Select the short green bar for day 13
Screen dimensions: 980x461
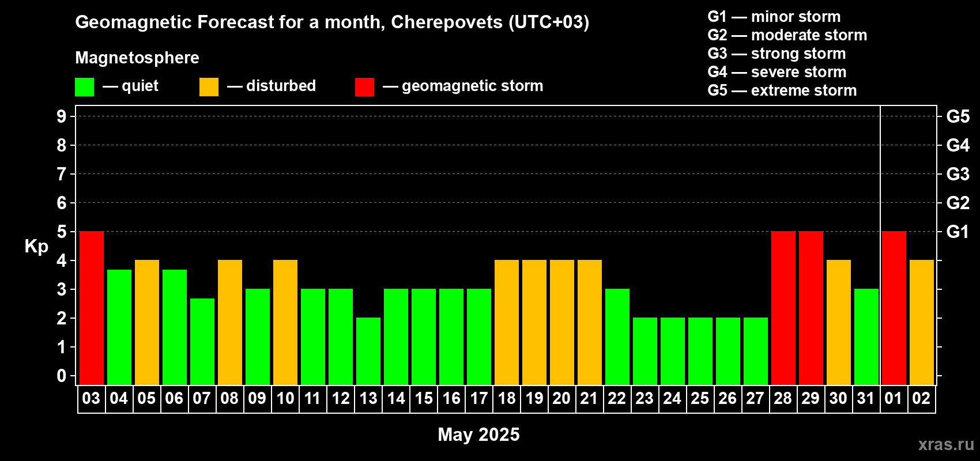(x=368, y=352)
